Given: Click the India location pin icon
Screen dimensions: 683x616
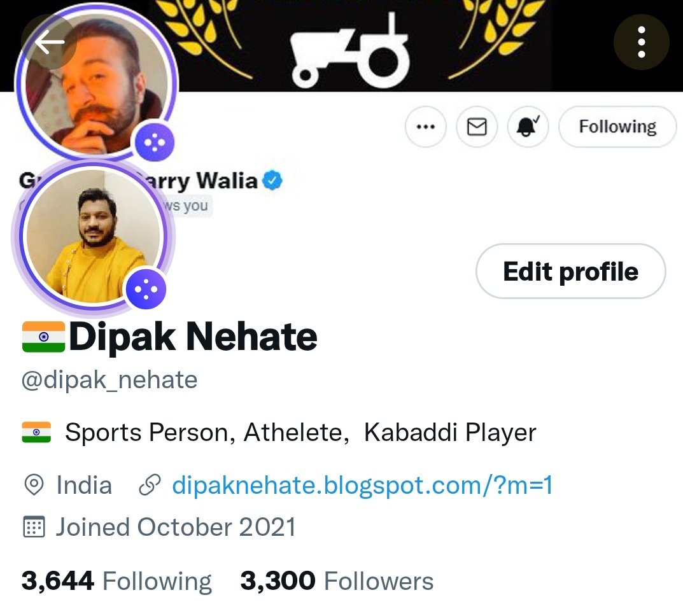Looking at the screenshot, I should pyautogui.click(x=34, y=485).
